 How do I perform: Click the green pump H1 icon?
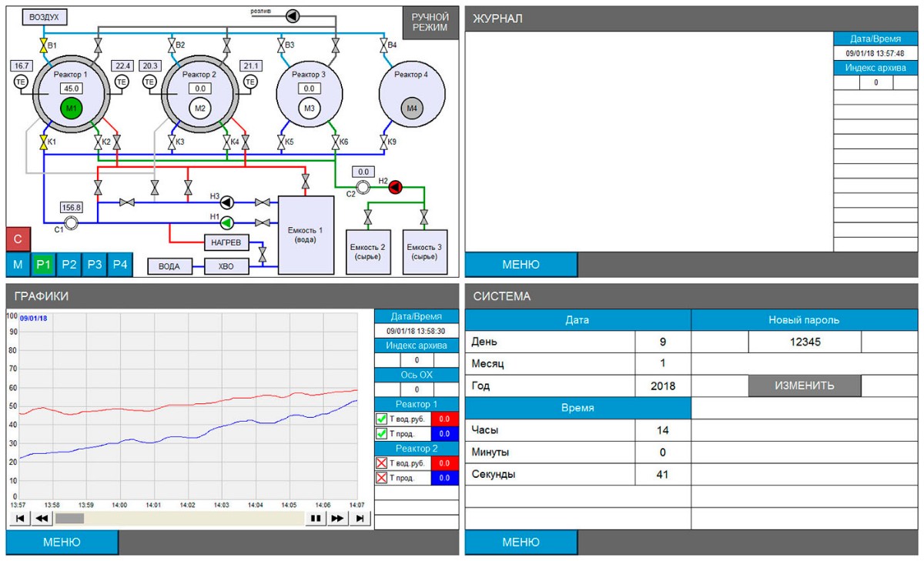click(x=227, y=222)
